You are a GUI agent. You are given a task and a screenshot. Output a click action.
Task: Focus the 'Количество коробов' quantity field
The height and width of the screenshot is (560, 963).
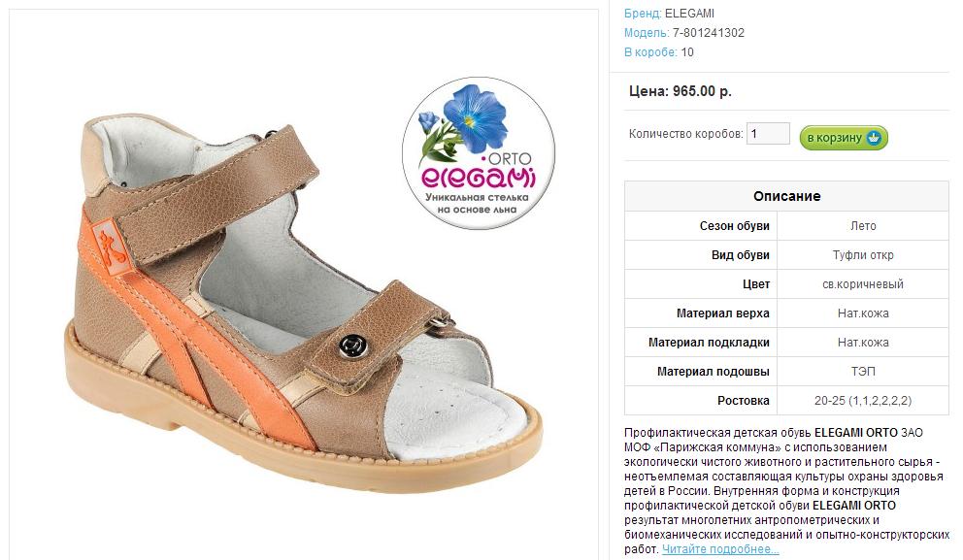point(768,133)
